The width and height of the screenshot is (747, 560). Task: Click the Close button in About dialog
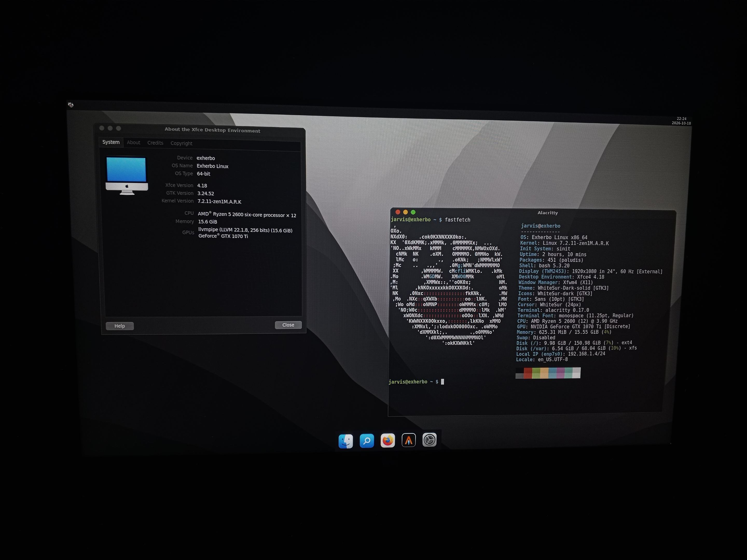pyautogui.click(x=288, y=325)
